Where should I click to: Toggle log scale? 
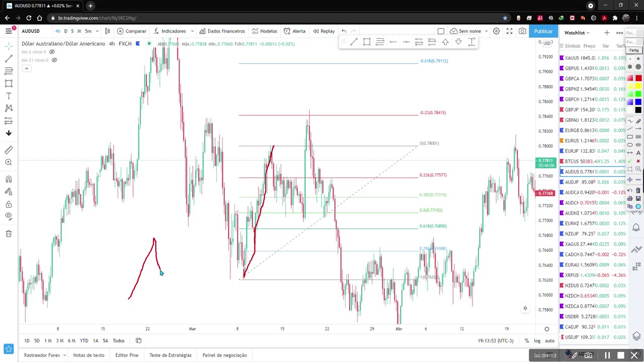click(537, 341)
